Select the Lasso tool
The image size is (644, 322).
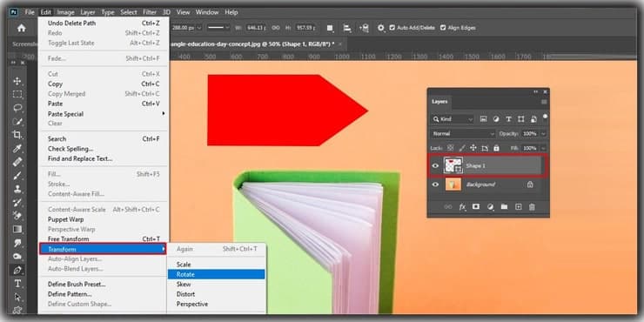pyautogui.click(x=17, y=108)
